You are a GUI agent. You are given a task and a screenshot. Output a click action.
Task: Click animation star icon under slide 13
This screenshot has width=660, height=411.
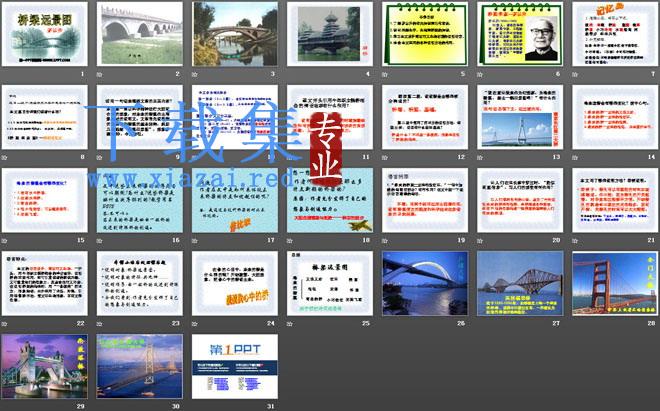(480, 157)
